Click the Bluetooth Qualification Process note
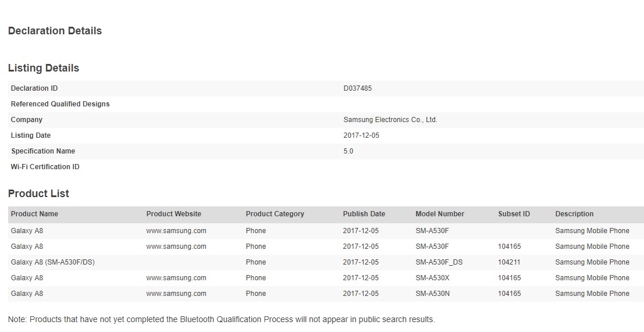This screenshot has height=332, width=644. click(x=222, y=319)
